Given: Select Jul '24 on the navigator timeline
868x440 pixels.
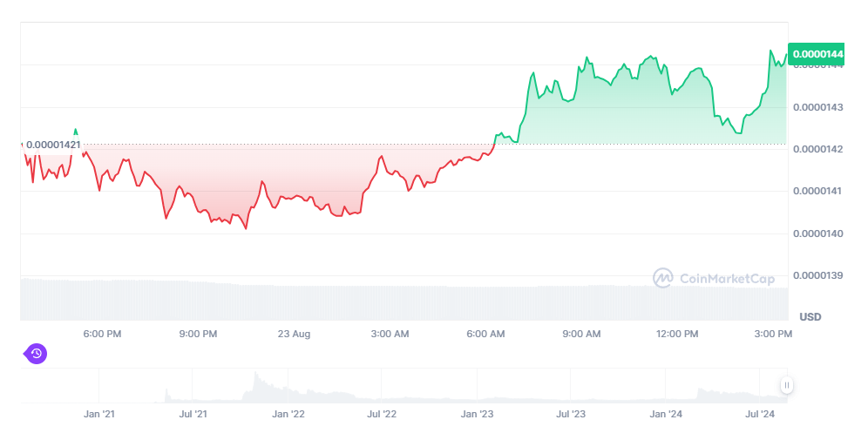Looking at the screenshot, I should click(760, 415).
